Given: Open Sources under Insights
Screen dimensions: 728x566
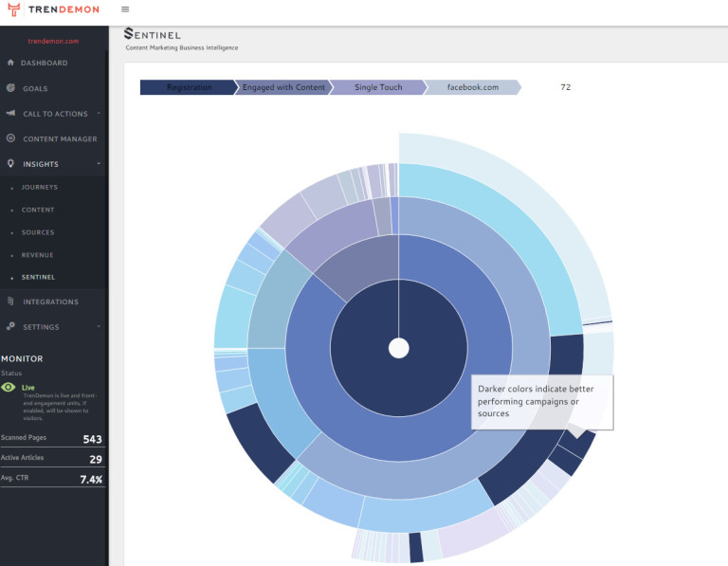Looking at the screenshot, I should click(x=38, y=232).
